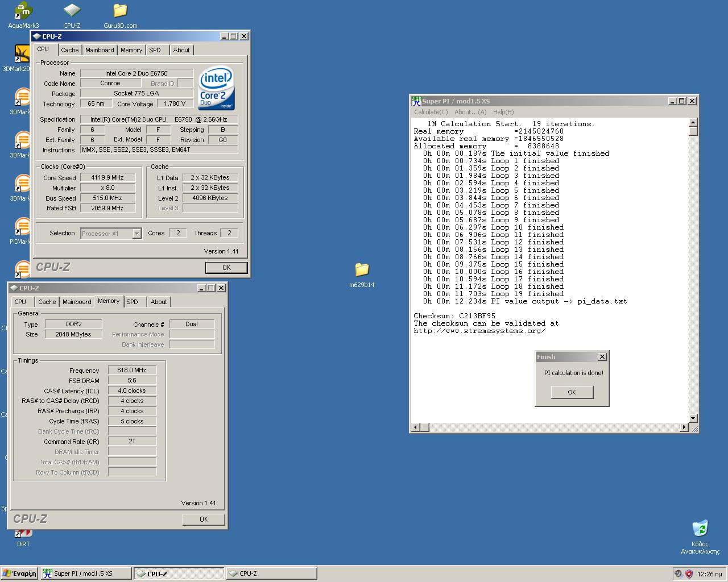Open Mainboard tab in upper CPU-Z window
Viewport: 728px width, 582px height.
tap(100, 50)
